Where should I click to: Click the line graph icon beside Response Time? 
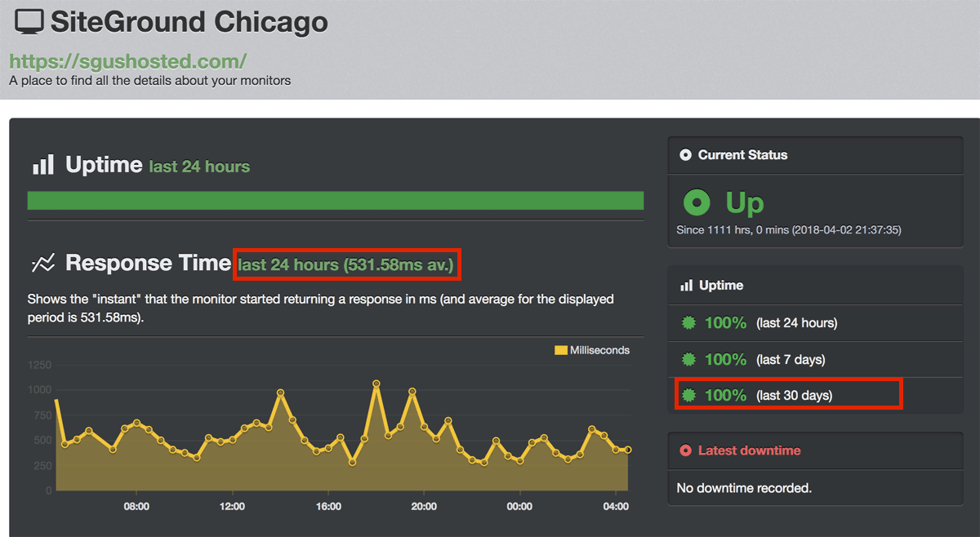(43, 263)
